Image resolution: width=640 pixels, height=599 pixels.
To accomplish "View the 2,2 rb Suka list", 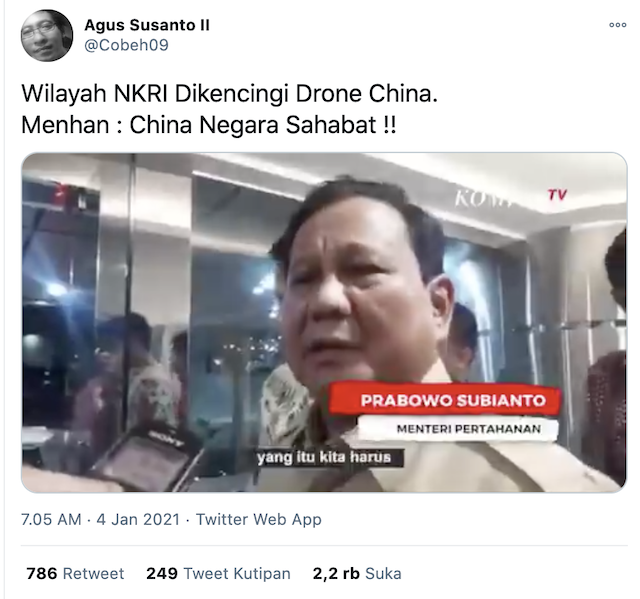I will coord(357,573).
